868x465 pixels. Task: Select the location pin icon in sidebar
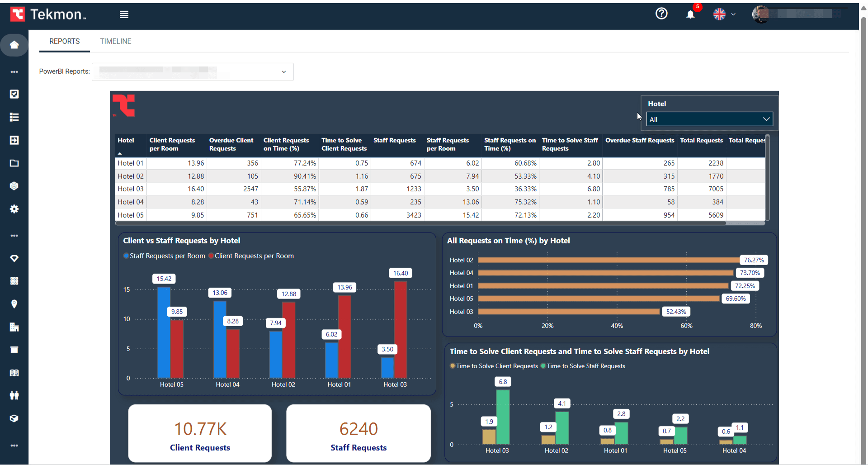(x=14, y=304)
